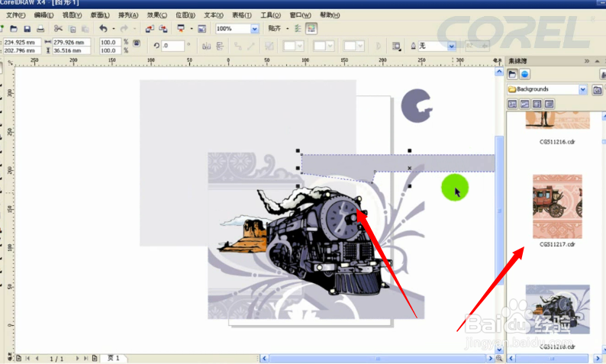Viewport: 606px width, 364px height.
Task: Open the Corel Welcome screen icon
Action: [x=201, y=28]
